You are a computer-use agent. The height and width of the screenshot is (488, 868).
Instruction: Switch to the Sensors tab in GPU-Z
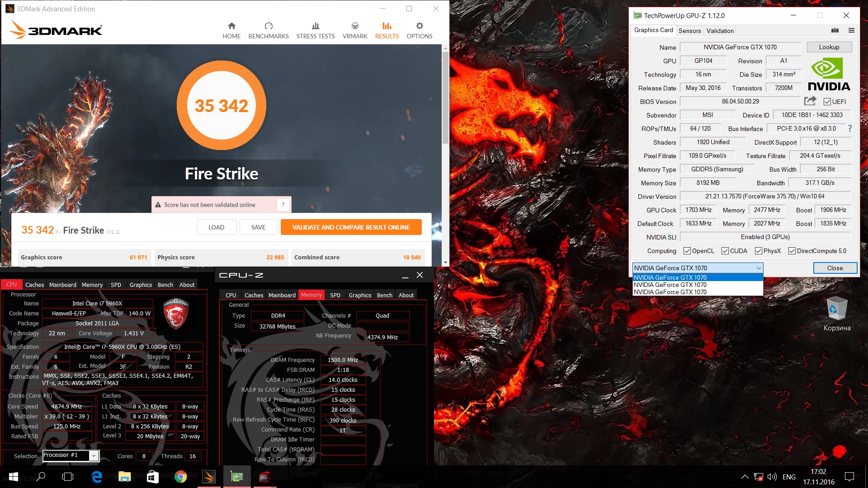tap(689, 31)
